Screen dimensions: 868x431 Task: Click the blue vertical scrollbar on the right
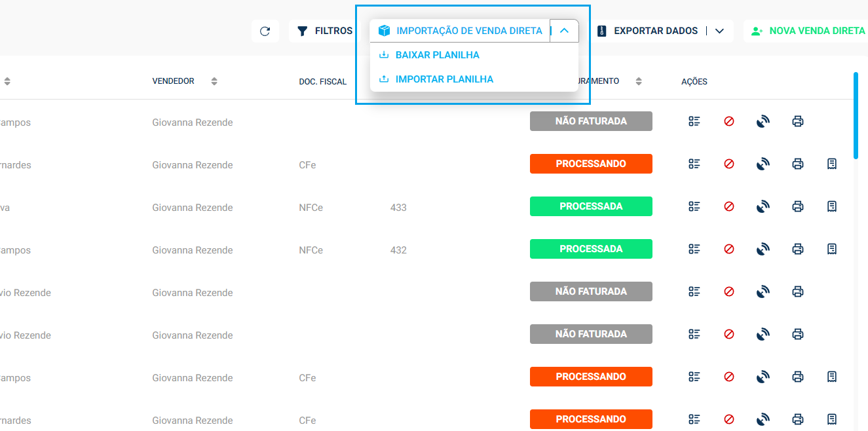856,115
